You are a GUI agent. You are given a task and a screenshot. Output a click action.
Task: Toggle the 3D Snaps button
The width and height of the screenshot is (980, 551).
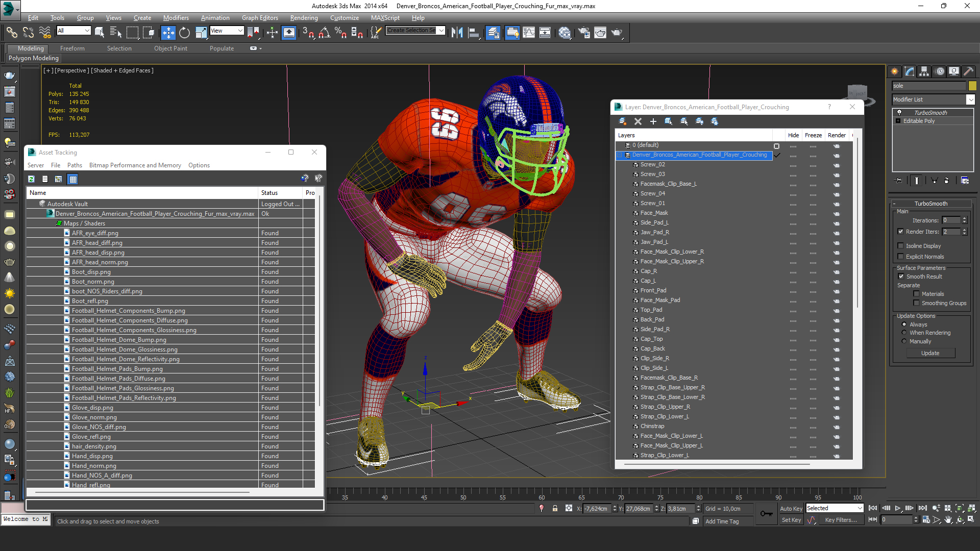pyautogui.click(x=308, y=33)
